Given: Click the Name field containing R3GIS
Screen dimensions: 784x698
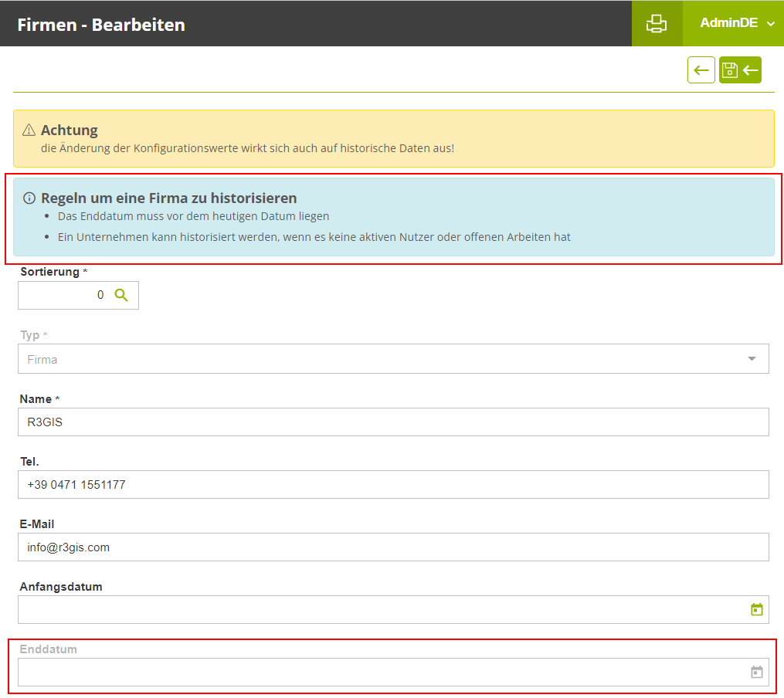Looking at the screenshot, I should pos(386,422).
